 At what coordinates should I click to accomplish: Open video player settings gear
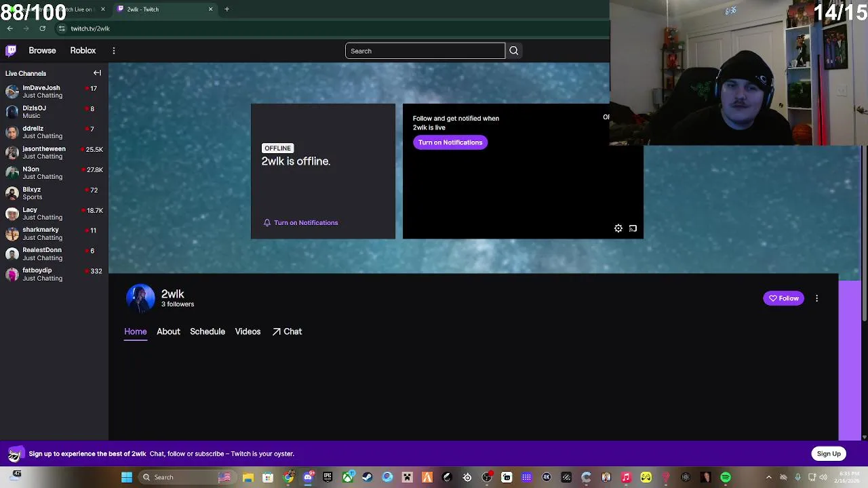pos(618,228)
